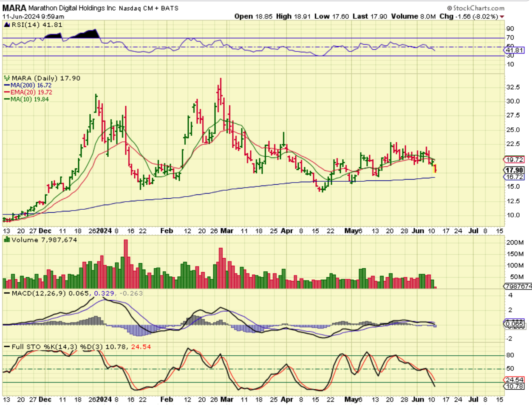Click the green MA(10) legend color dash
This screenshot has height=405, width=532.
coord(7,99)
